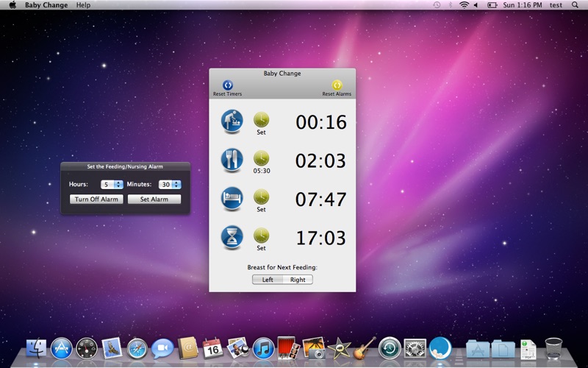
Task: Open feeding alarm clock showing 05:30
Action: click(262, 158)
